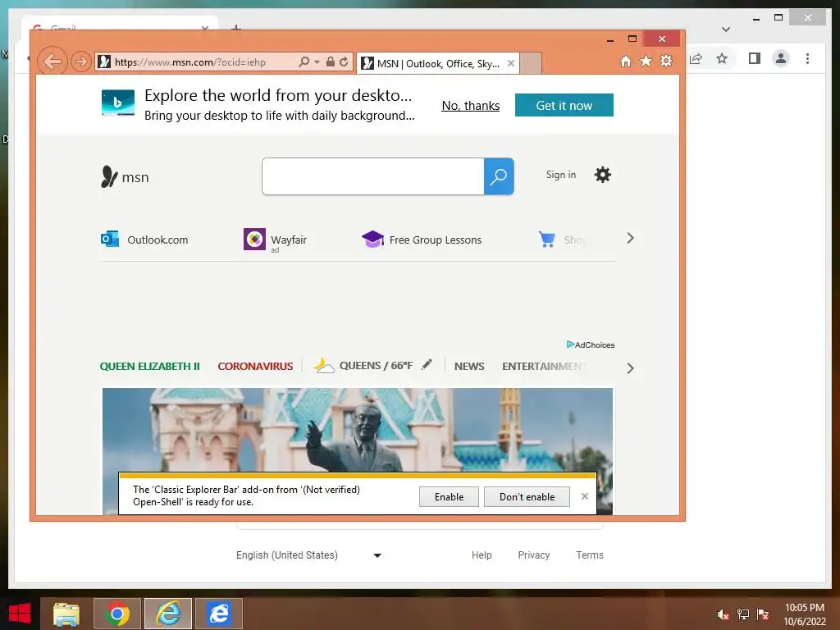Open MSN page settings gear
Image resolution: width=840 pixels, height=630 pixels.
(603, 175)
